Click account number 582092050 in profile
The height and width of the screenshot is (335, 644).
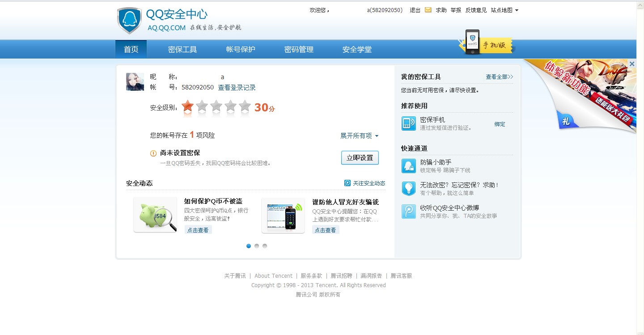pos(198,88)
